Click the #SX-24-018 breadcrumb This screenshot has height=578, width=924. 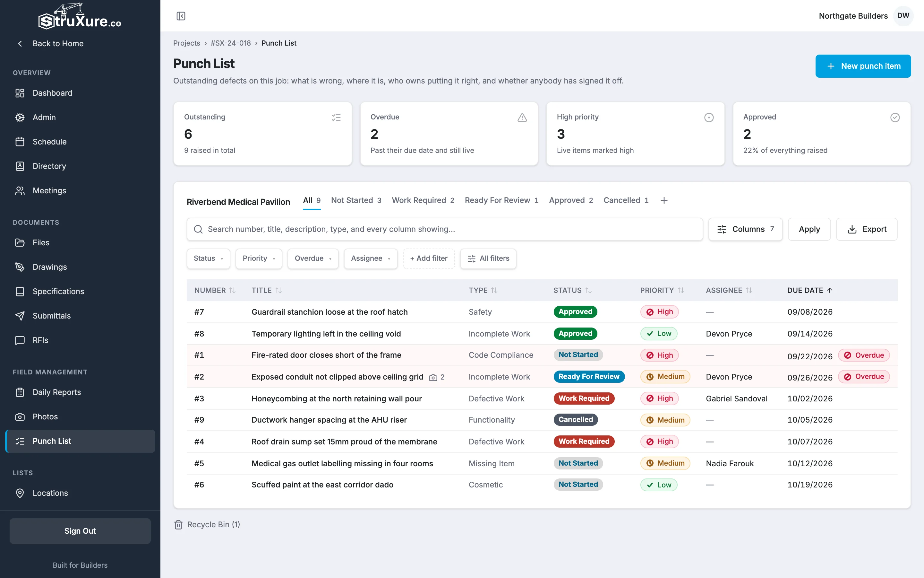[231, 43]
